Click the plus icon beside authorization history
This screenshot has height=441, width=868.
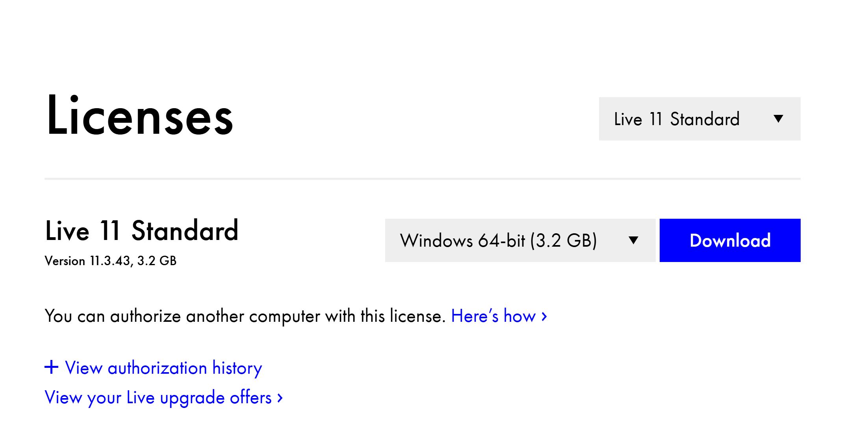(52, 367)
